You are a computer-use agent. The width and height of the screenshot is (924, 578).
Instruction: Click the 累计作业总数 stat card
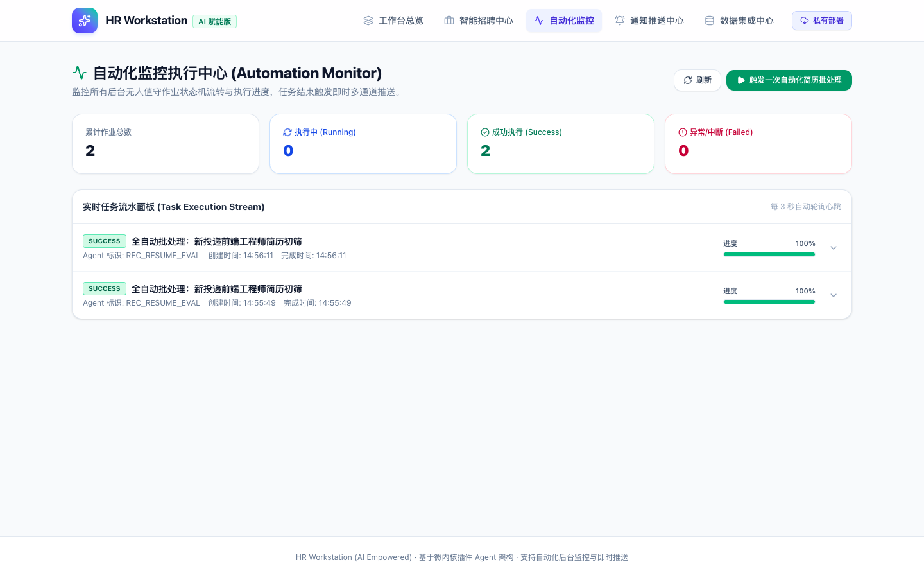click(166, 144)
